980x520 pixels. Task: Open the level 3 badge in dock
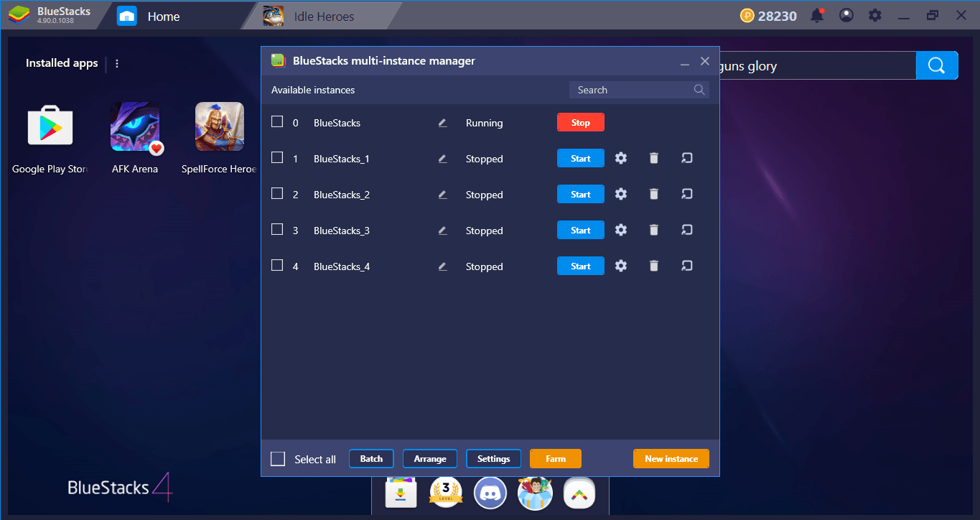pyautogui.click(x=446, y=493)
